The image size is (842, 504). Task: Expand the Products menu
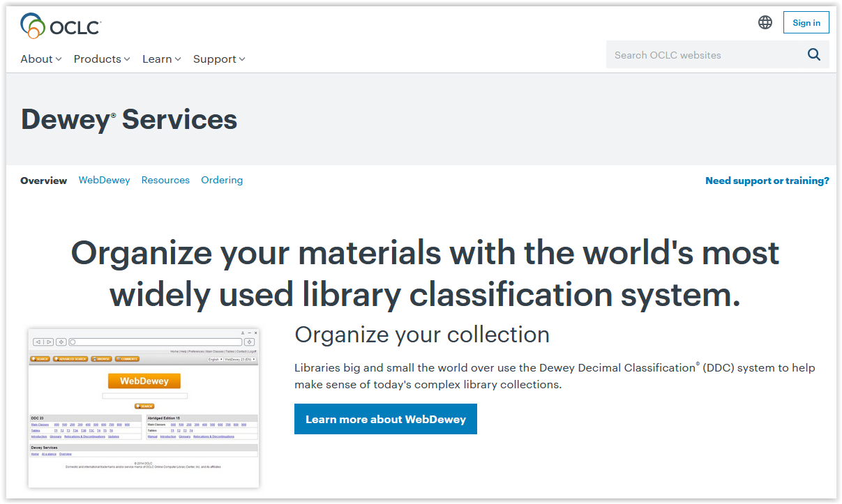[102, 59]
